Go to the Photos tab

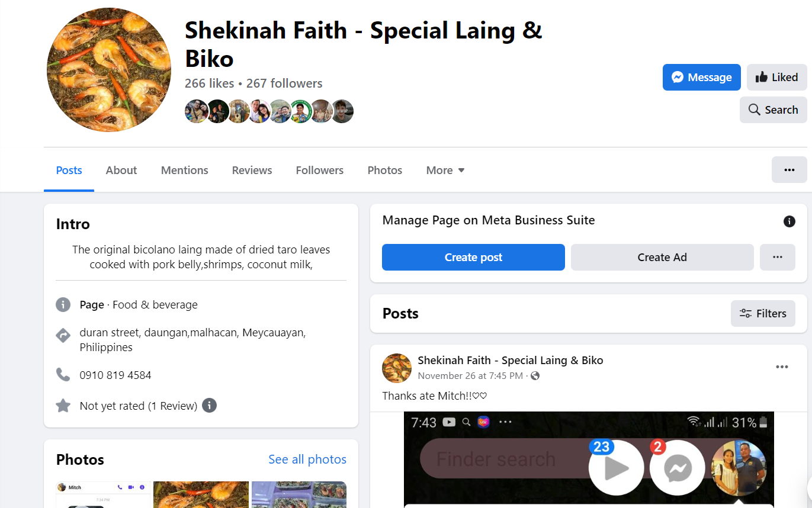[384, 171]
